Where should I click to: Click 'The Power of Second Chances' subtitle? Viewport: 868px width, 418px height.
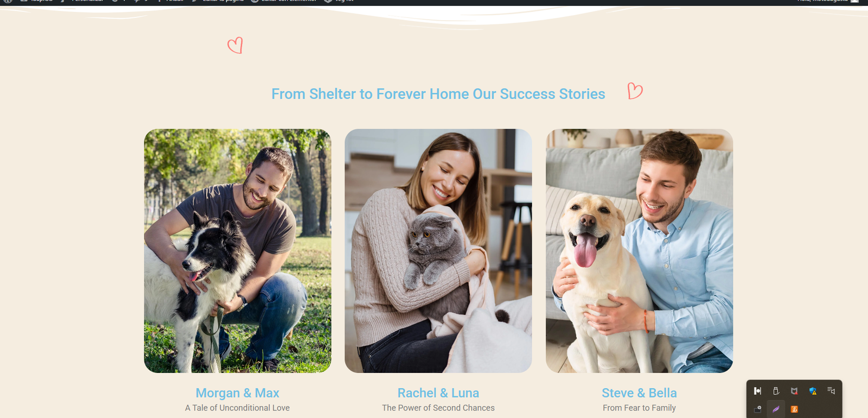pyautogui.click(x=438, y=408)
